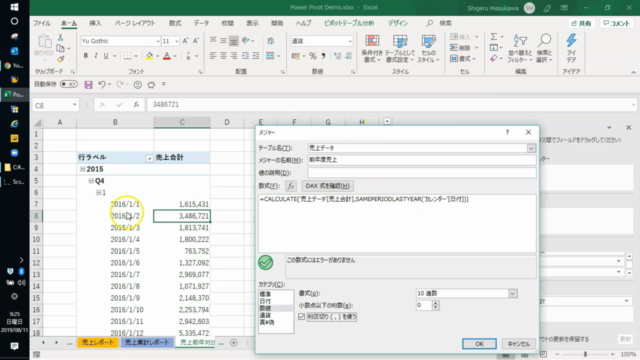Click the percent style icon

(x=313, y=56)
